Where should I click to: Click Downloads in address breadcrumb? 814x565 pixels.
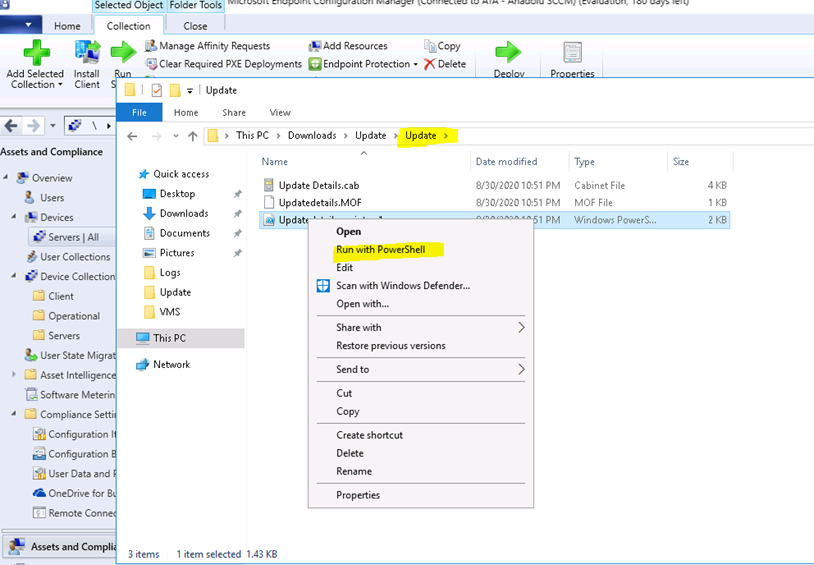pyautogui.click(x=312, y=136)
